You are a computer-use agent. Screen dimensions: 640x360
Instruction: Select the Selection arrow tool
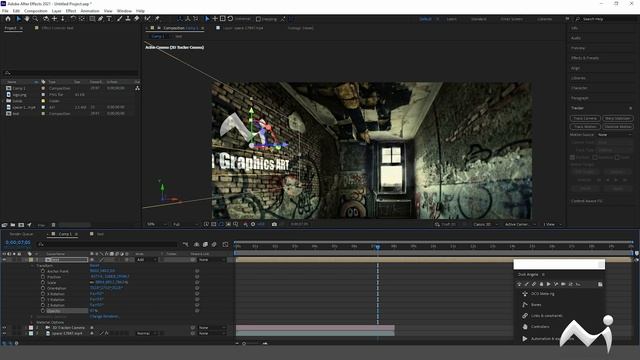tap(18, 19)
